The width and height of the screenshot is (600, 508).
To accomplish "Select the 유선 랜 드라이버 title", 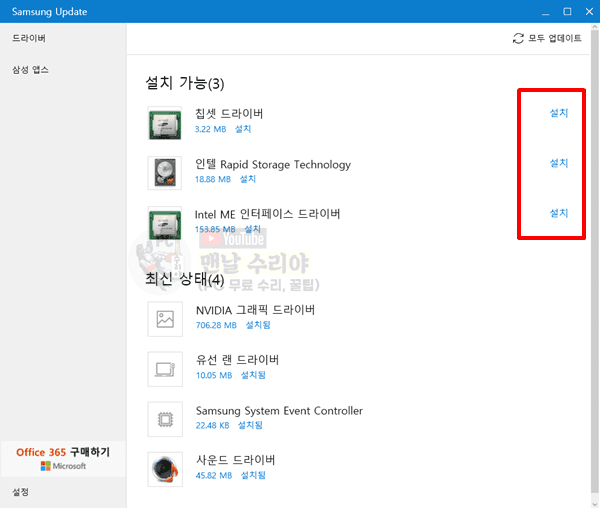I will coord(237,360).
